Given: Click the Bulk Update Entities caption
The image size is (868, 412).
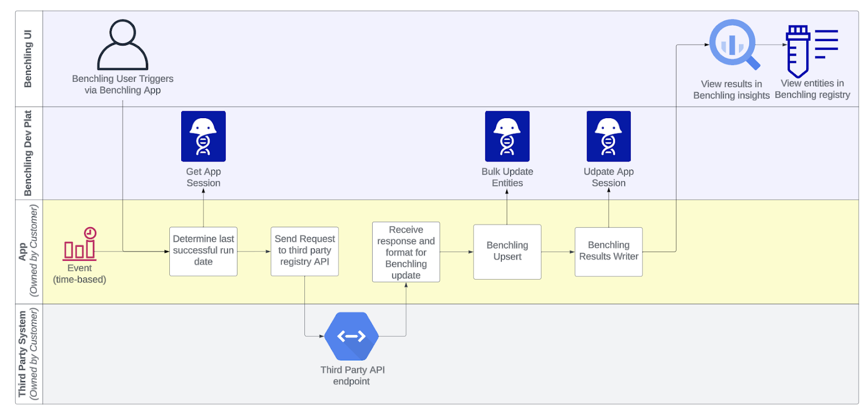Looking at the screenshot, I should click(507, 177).
